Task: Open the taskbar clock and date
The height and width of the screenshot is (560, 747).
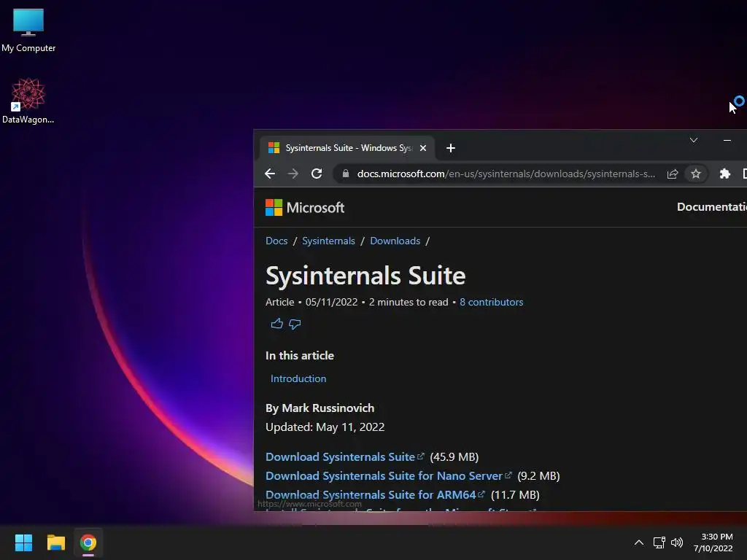Action: (713, 542)
